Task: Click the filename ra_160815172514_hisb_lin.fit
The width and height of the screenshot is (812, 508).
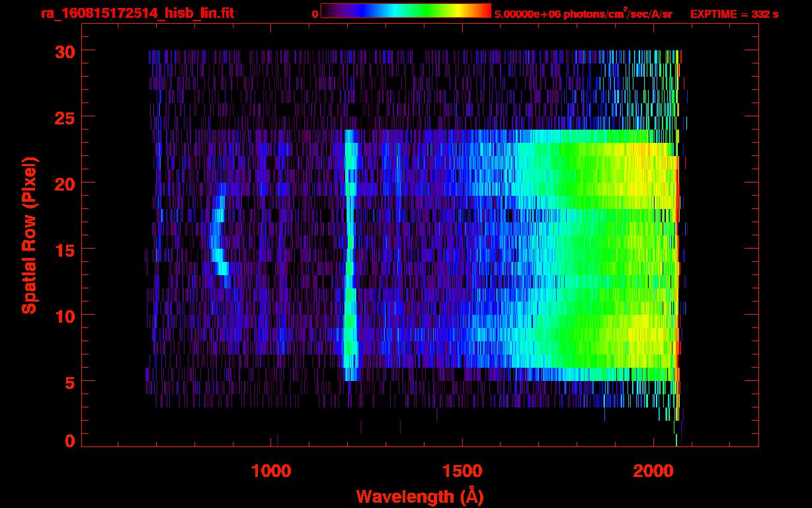Action: pos(137,13)
